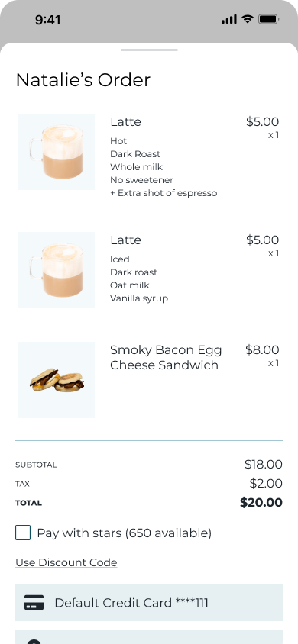Tap the sheet drag handle at the top
Viewport: 298px width, 644px height.
(149, 50)
